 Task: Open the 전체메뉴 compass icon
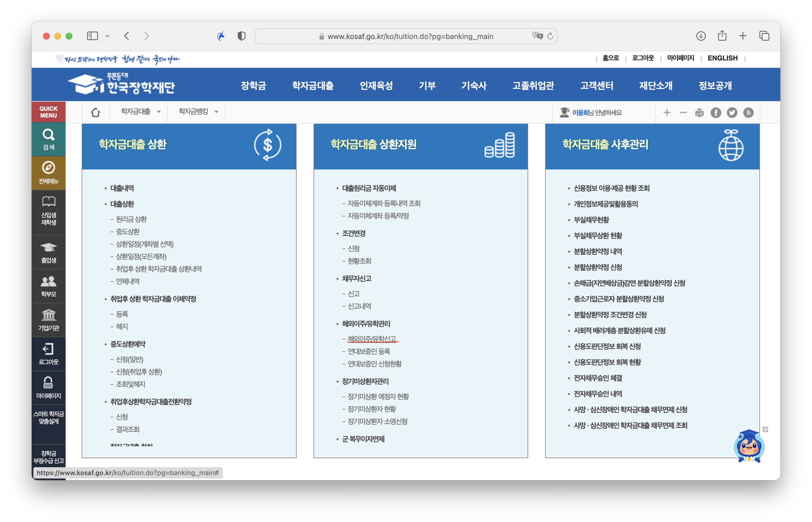coord(49,168)
